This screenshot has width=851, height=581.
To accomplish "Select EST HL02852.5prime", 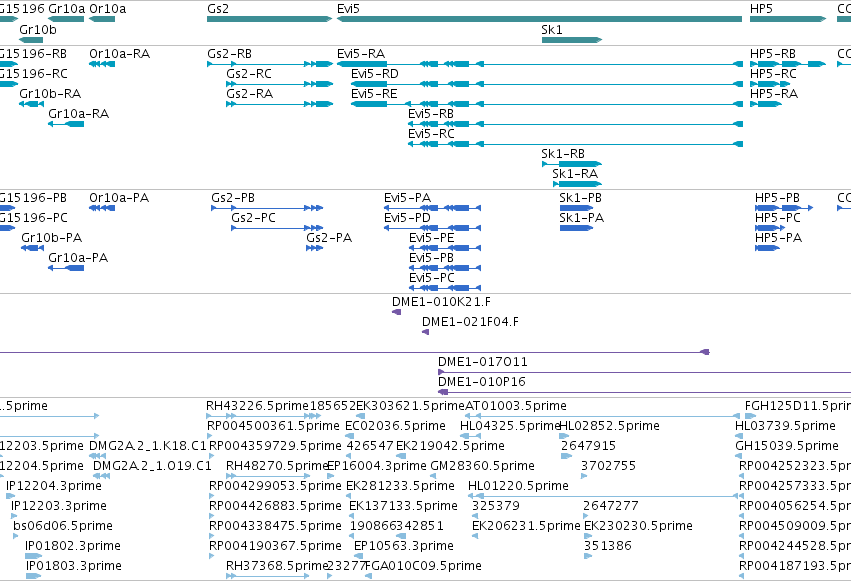I will tap(565, 436).
